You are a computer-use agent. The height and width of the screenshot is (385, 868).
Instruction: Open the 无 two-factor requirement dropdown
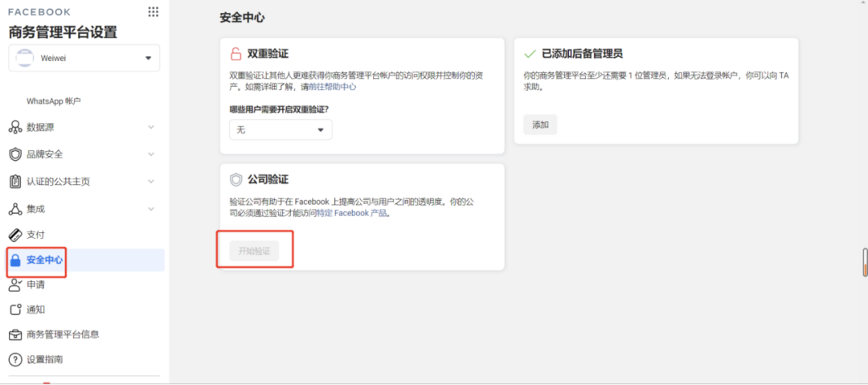[280, 129]
